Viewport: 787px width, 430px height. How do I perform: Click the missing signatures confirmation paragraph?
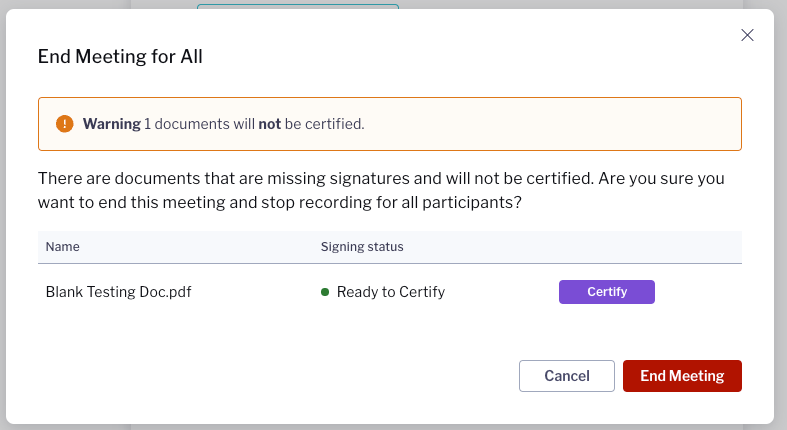tap(381, 190)
